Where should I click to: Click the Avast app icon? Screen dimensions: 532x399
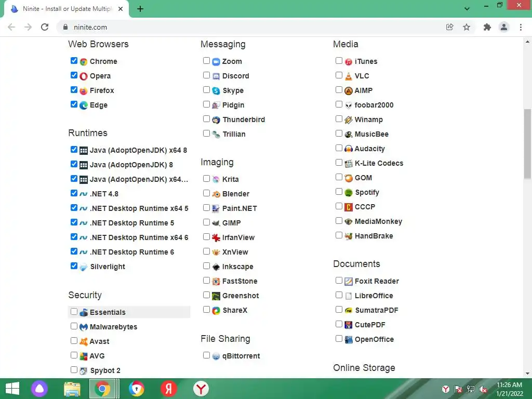click(x=84, y=342)
